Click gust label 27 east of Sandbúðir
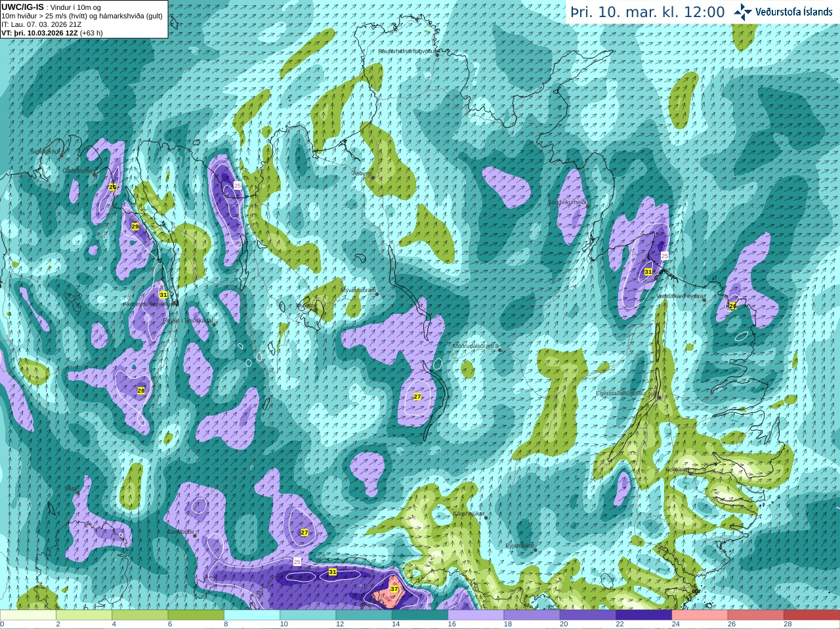This screenshot has width=840, height=629. pos(304,532)
